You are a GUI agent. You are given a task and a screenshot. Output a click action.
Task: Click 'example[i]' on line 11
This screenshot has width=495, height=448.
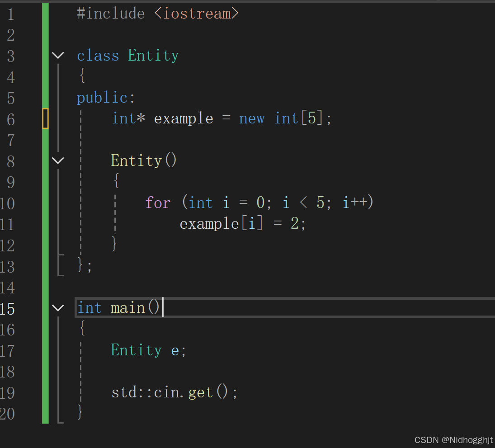(x=221, y=223)
